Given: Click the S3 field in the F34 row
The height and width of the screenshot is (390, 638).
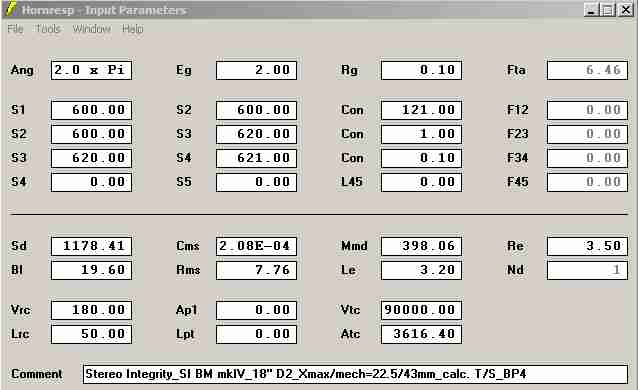Looking at the screenshot, I should 92,158.
